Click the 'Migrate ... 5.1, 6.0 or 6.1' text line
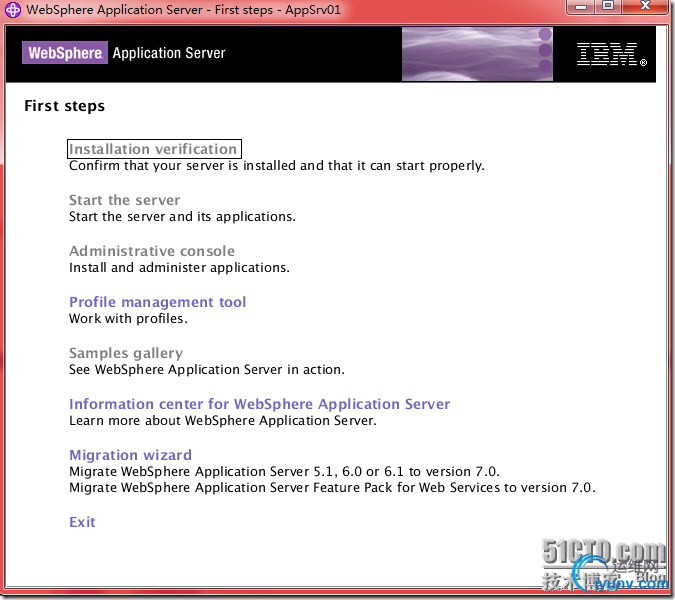 pyautogui.click(x=284, y=472)
